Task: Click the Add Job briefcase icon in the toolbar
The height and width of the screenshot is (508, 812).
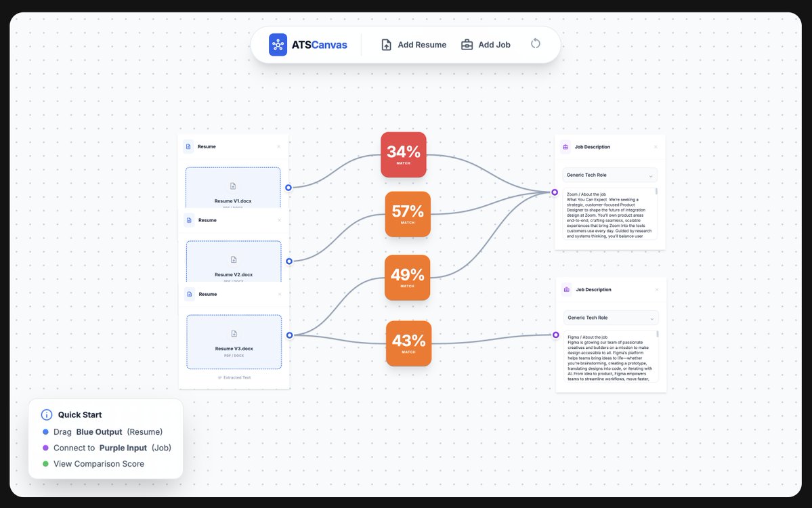Action: [x=467, y=44]
